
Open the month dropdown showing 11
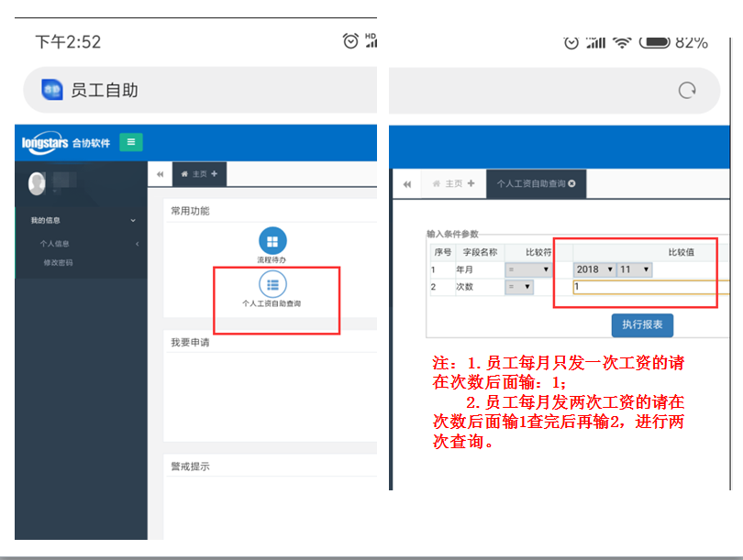(635, 269)
